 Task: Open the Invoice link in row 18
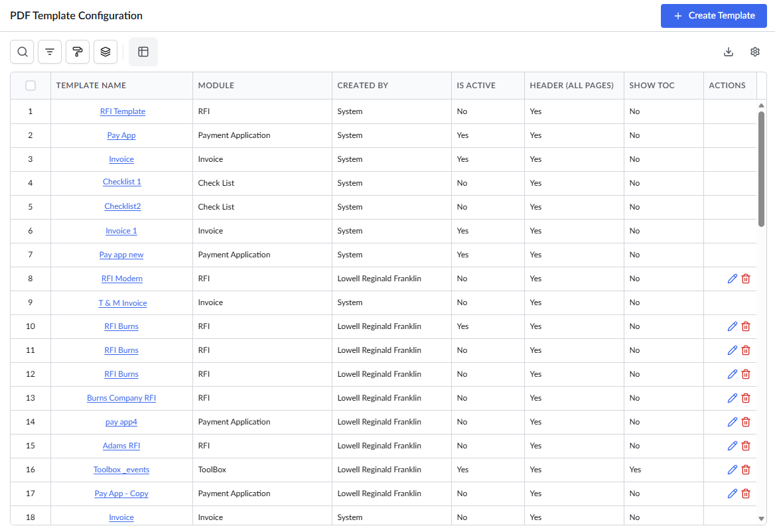121,517
